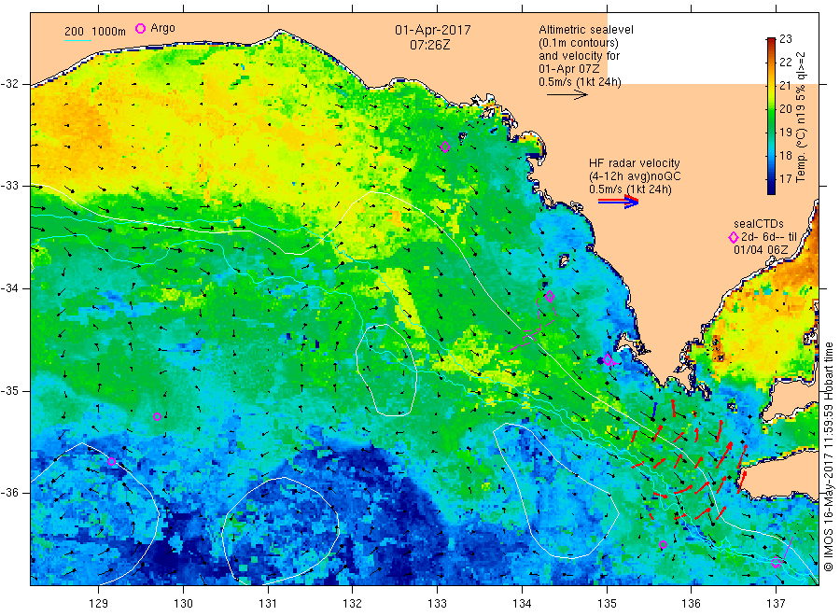840x616 pixels.
Task: Click the 132 longitude axis label
Action: (353, 604)
